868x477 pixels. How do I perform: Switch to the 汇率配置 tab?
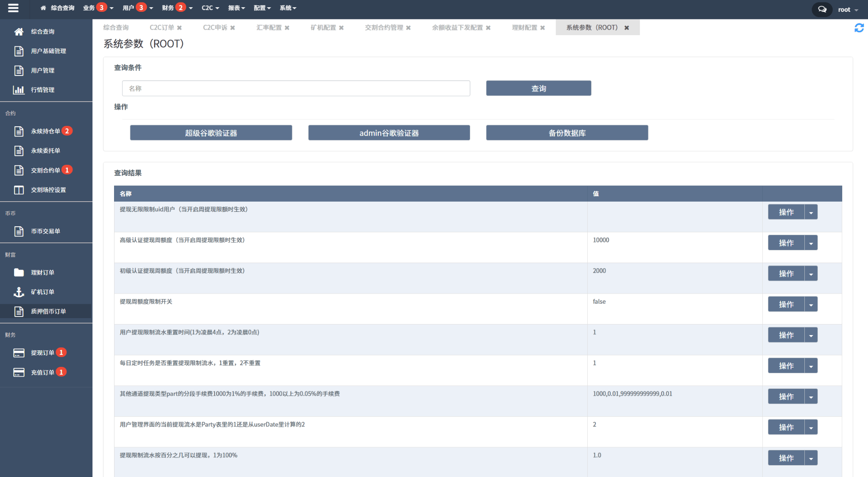click(x=269, y=28)
